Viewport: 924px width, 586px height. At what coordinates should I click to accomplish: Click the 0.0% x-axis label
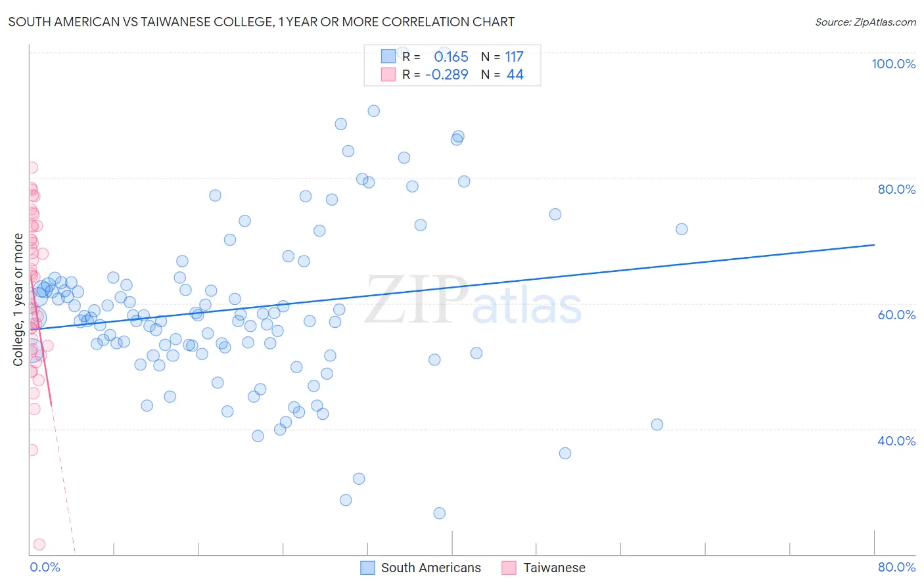click(x=45, y=567)
